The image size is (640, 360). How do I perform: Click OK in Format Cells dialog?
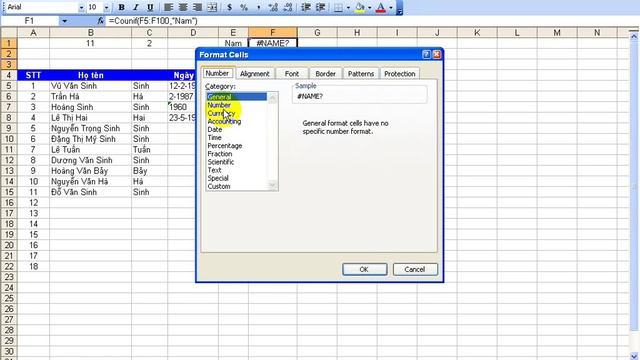coord(364,269)
